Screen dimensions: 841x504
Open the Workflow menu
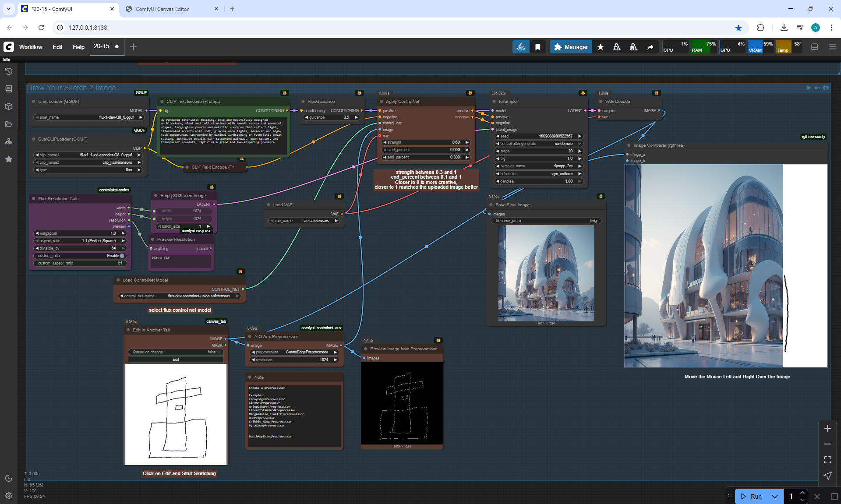point(31,47)
